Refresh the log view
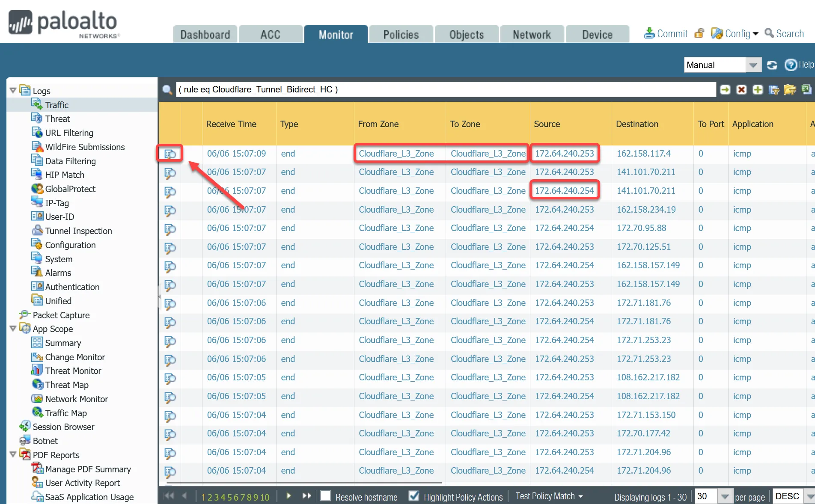815x504 pixels. coord(772,65)
